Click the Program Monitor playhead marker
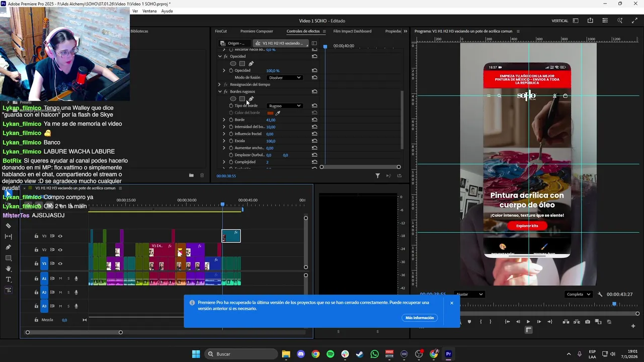 click(614, 304)
